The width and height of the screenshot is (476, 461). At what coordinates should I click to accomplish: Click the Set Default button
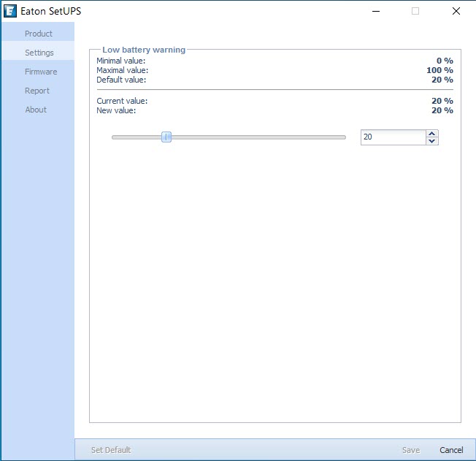(x=111, y=450)
